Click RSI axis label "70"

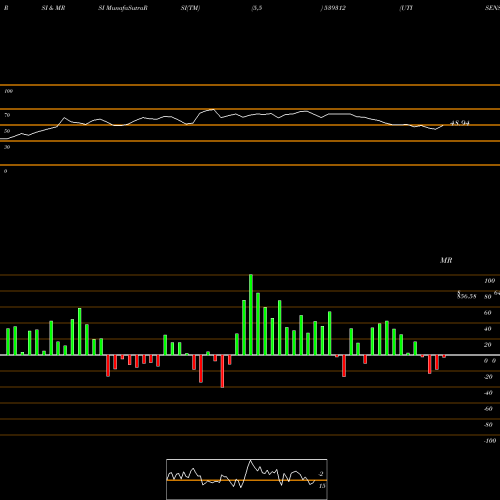[x=7, y=115]
